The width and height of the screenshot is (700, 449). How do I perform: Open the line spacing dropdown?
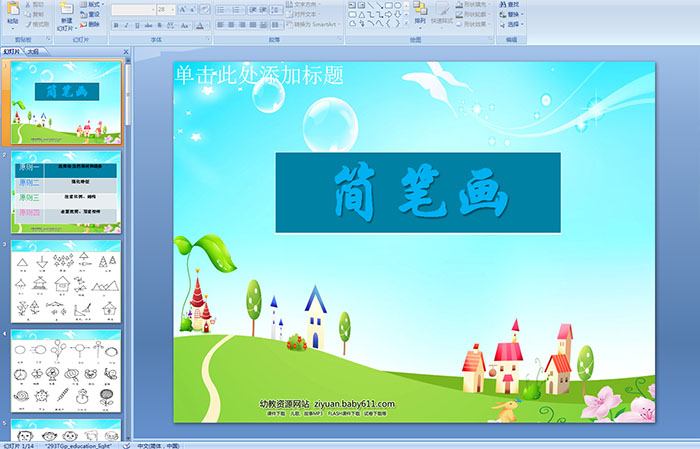pos(277,10)
